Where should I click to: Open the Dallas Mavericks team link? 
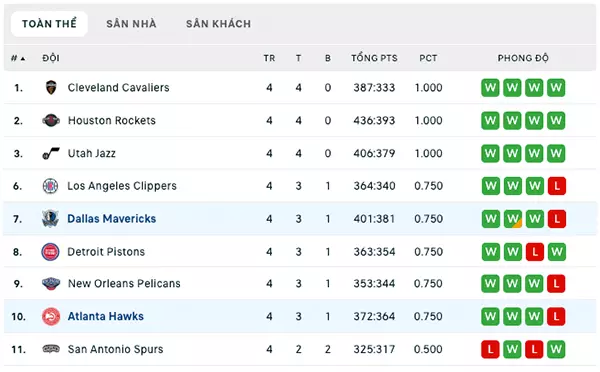pos(112,219)
